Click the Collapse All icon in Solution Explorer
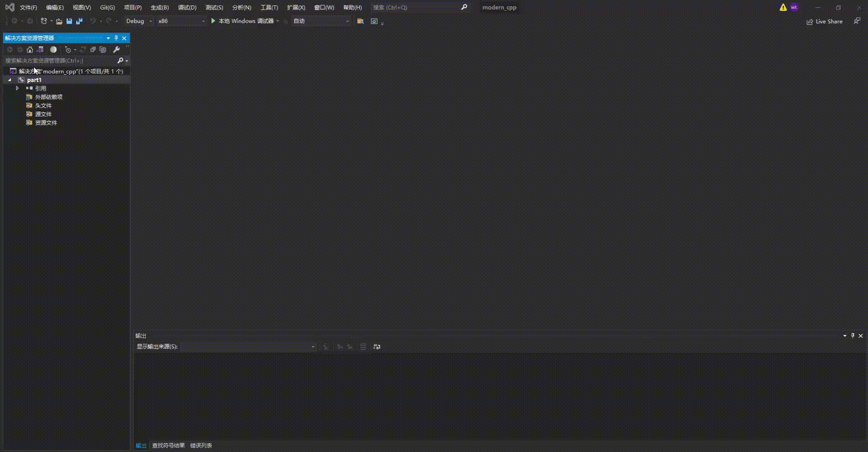 click(93, 50)
